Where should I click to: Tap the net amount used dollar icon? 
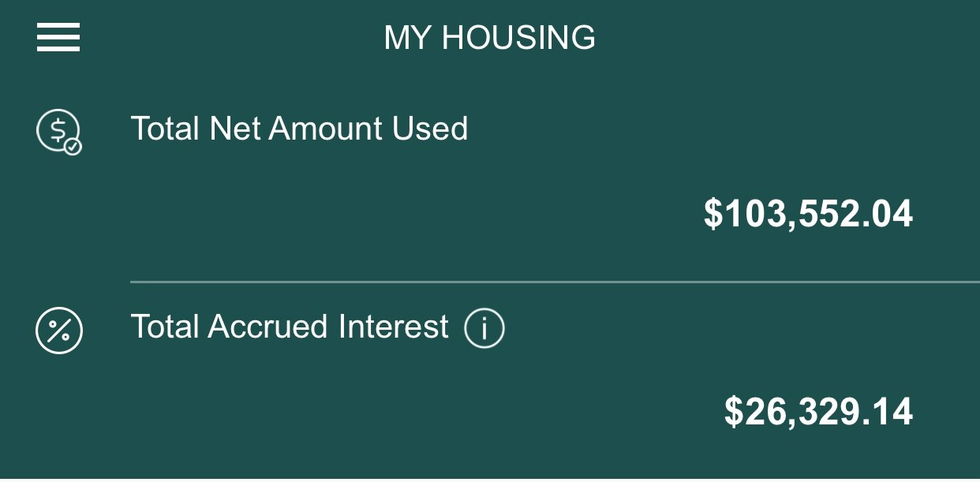click(58, 130)
